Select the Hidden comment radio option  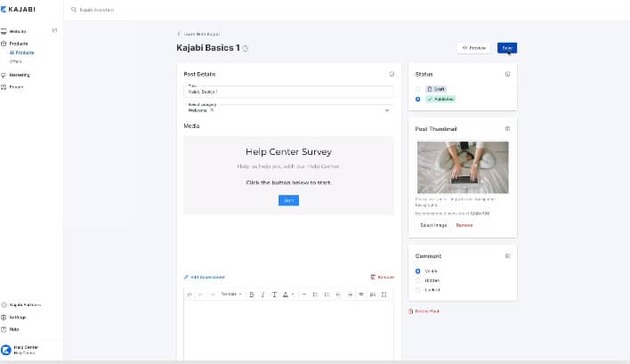(x=418, y=280)
